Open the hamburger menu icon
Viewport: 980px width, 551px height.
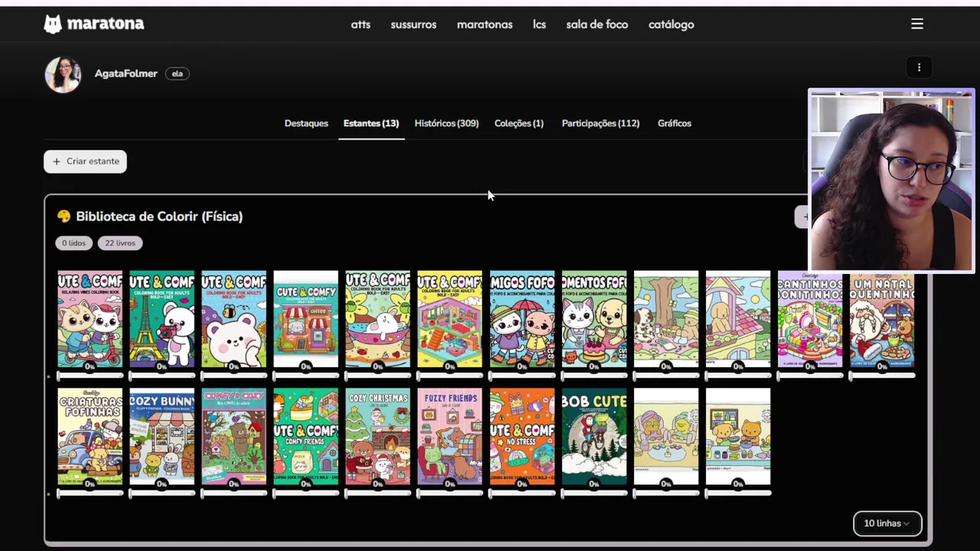coord(917,24)
